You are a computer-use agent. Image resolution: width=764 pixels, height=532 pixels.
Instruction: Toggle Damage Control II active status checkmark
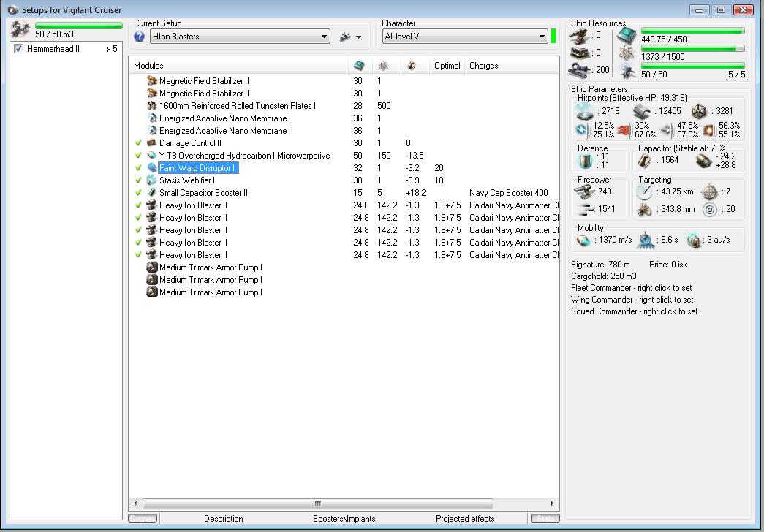(x=138, y=142)
